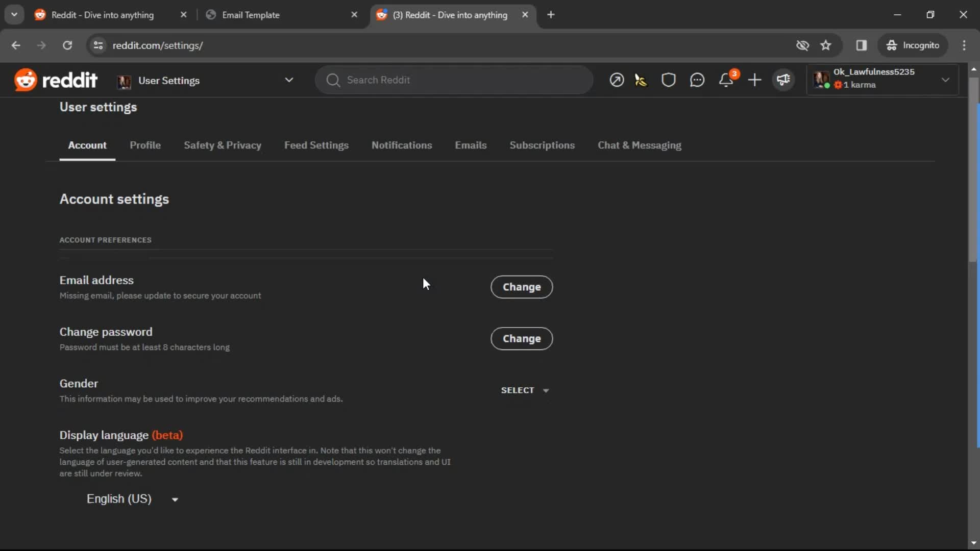The image size is (980, 551).
Task: Open the Profile settings tab
Action: tap(145, 145)
